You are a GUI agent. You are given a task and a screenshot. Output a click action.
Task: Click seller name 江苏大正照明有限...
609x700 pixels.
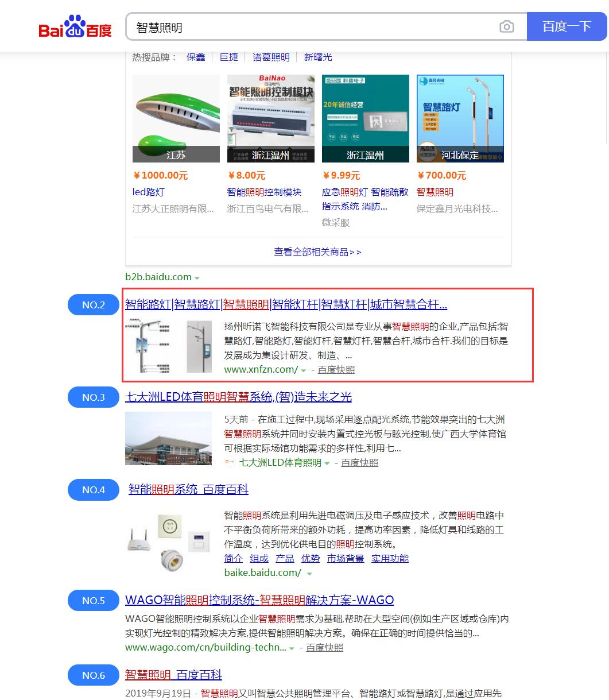[173, 208]
